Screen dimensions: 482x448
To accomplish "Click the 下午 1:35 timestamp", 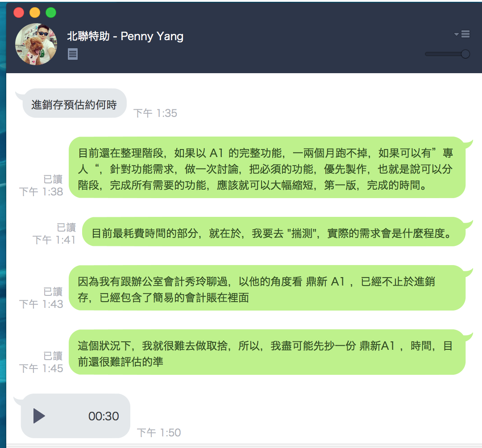I will click(155, 113).
